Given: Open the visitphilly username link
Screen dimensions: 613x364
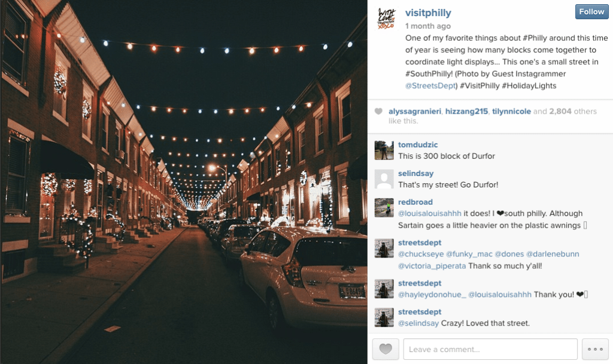Looking at the screenshot, I should pyautogui.click(x=428, y=13).
